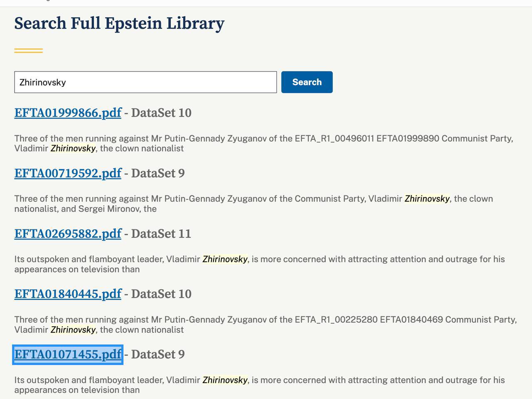The image size is (532, 399).
Task: Click the DataSet 10 label beside EFTA01999866.pdf
Action: 161,113
